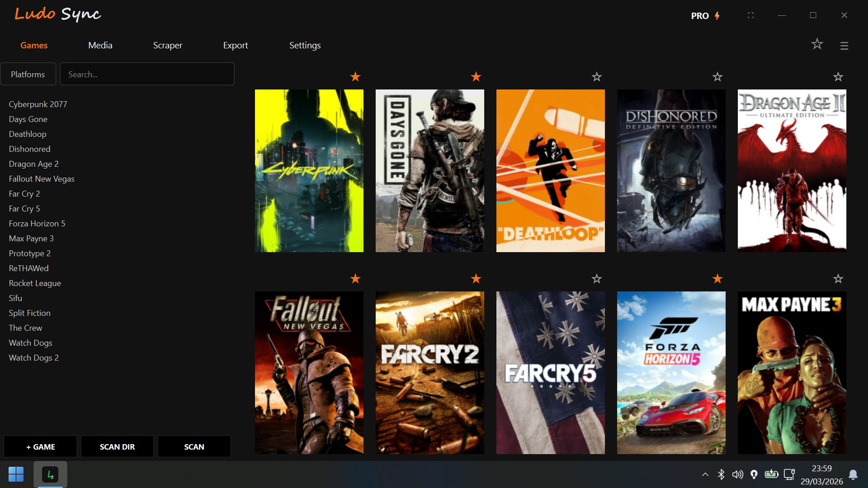Favorite Max Payne 3 via star
Screen dimensions: 868x488
[838, 279]
